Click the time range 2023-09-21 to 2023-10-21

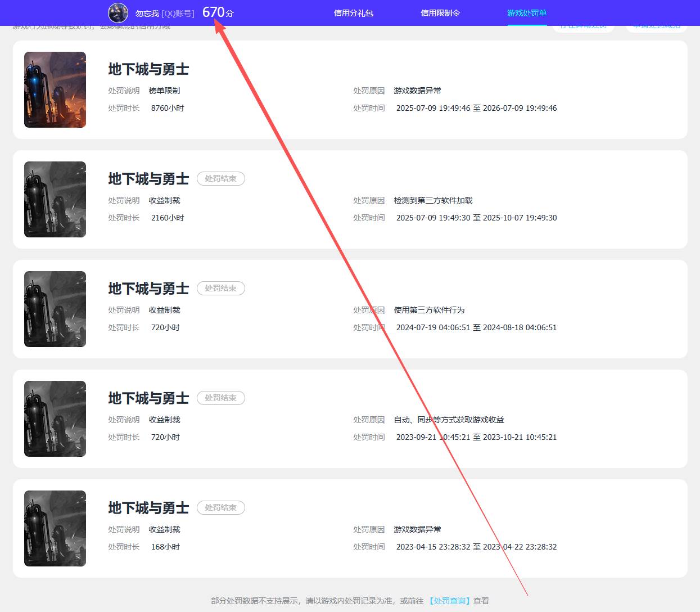tap(476, 437)
